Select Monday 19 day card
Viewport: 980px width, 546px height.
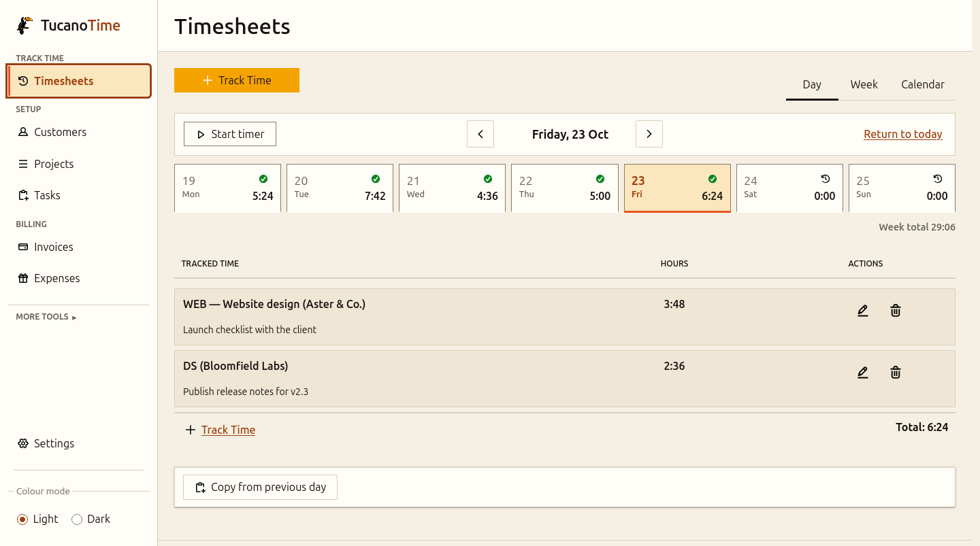(x=227, y=188)
